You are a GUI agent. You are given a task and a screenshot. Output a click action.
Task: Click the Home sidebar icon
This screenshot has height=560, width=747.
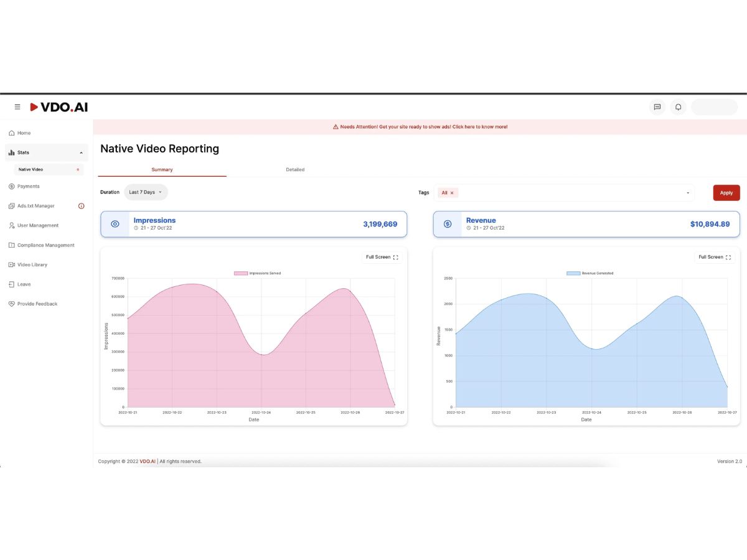click(11, 133)
